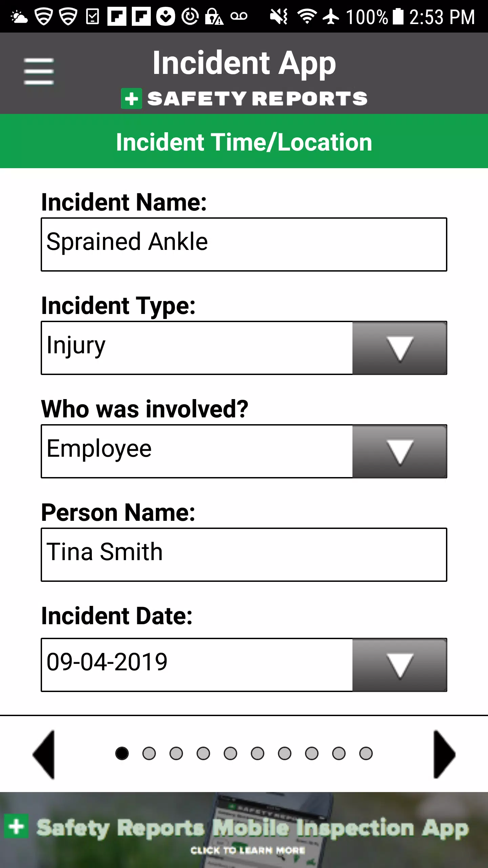
Task: Open the Incident Date picker arrow
Action: point(400,665)
